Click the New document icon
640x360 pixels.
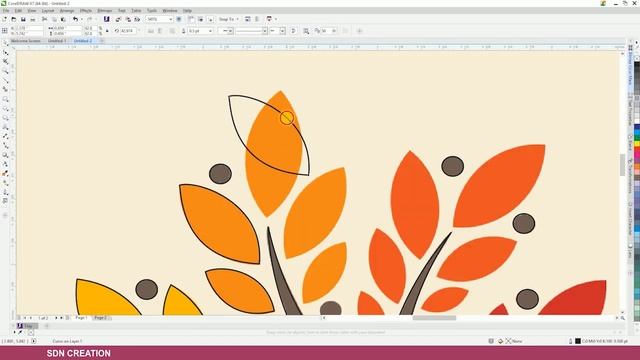coord(4,19)
